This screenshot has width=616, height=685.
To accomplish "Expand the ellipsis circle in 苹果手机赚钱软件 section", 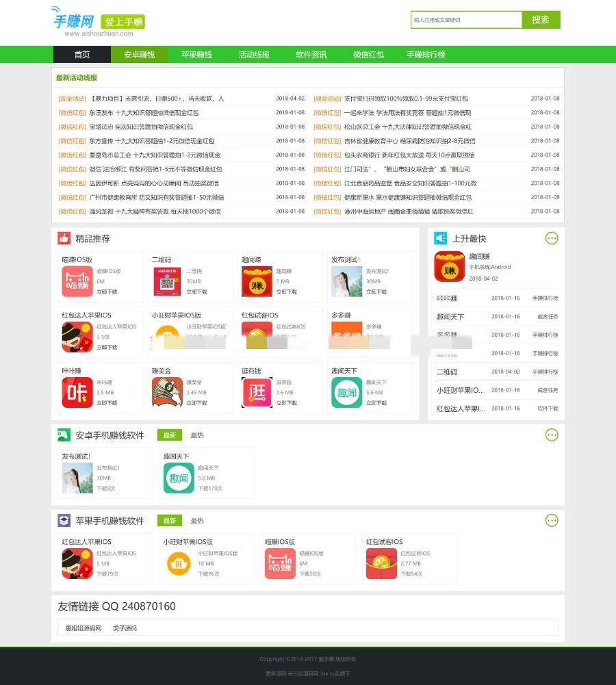I will click(x=552, y=521).
